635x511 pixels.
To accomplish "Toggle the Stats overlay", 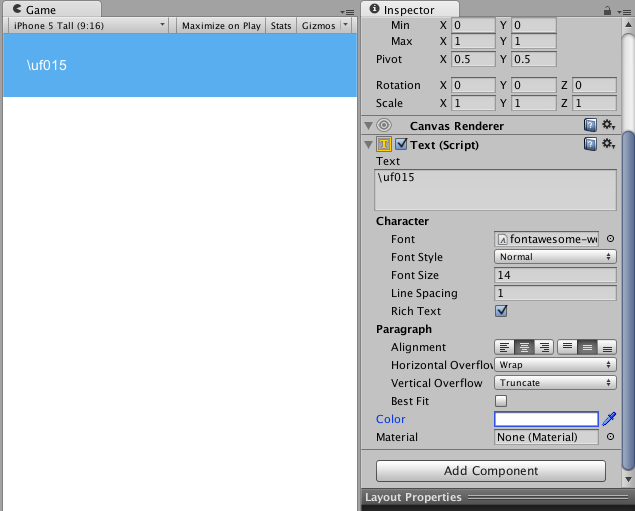I will click(281, 26).
